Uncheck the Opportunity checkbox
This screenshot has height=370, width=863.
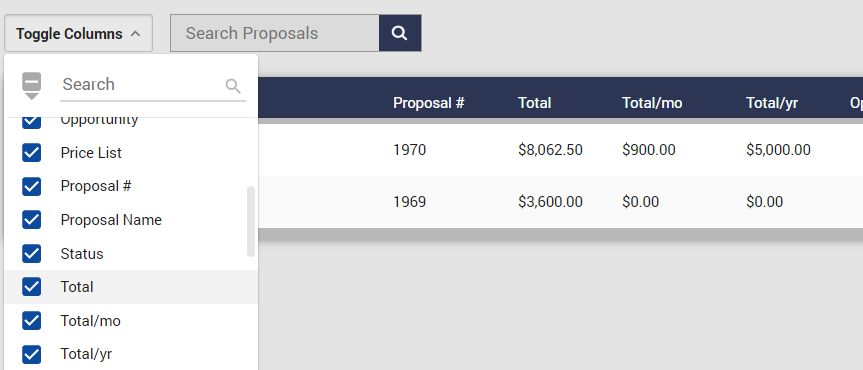[x=31, y=122]
